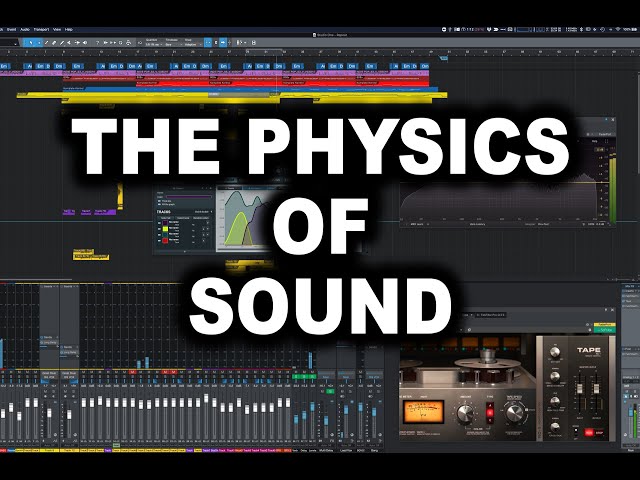Click the orange VU meter on Tape

423,412
